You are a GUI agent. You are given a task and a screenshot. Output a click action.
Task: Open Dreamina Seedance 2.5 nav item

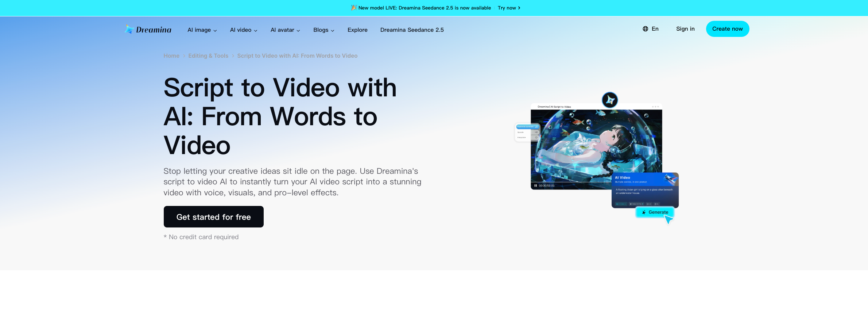[x=412, y=30]
